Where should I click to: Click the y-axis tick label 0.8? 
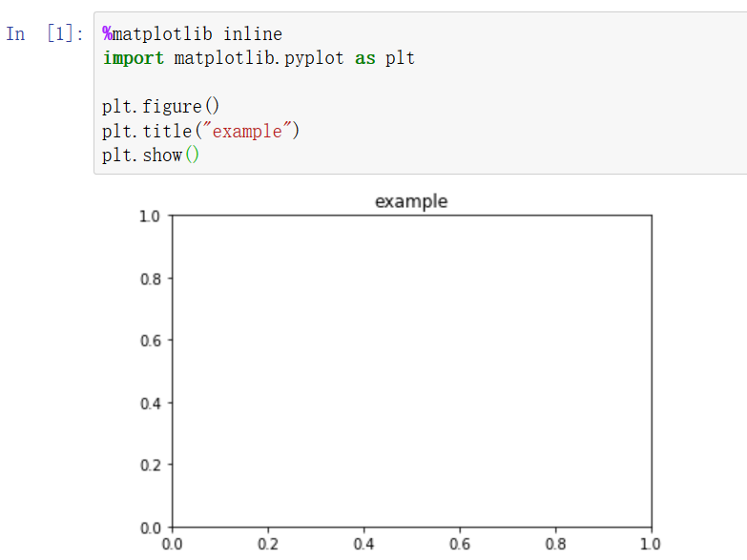click(151, 279)
